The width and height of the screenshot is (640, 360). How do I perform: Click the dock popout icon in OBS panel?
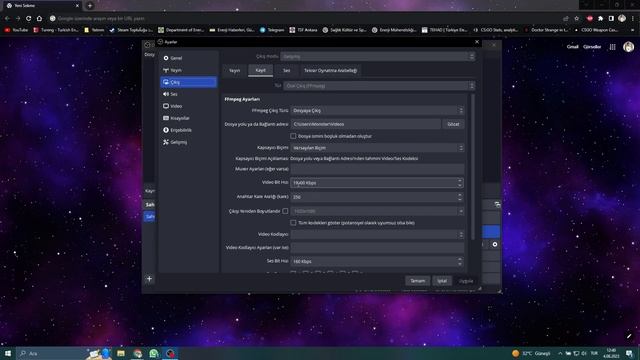(497, 204)
